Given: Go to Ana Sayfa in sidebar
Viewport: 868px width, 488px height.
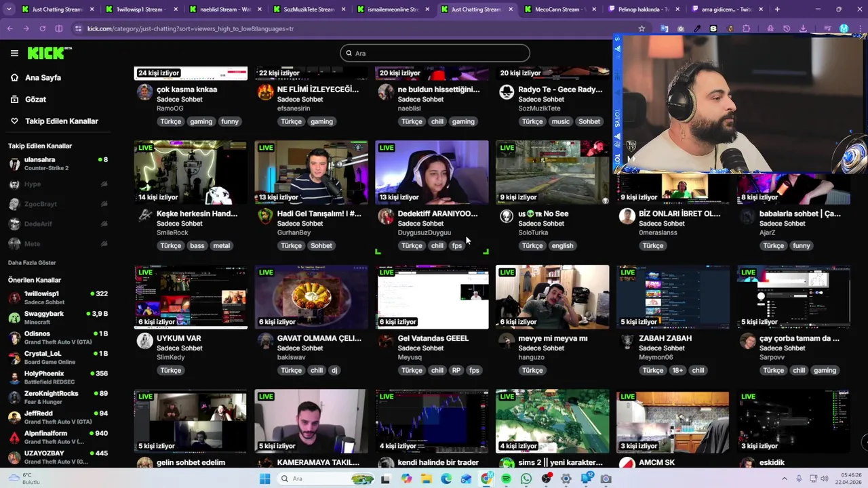Looking at the screenshot, I should pos(43,77).
